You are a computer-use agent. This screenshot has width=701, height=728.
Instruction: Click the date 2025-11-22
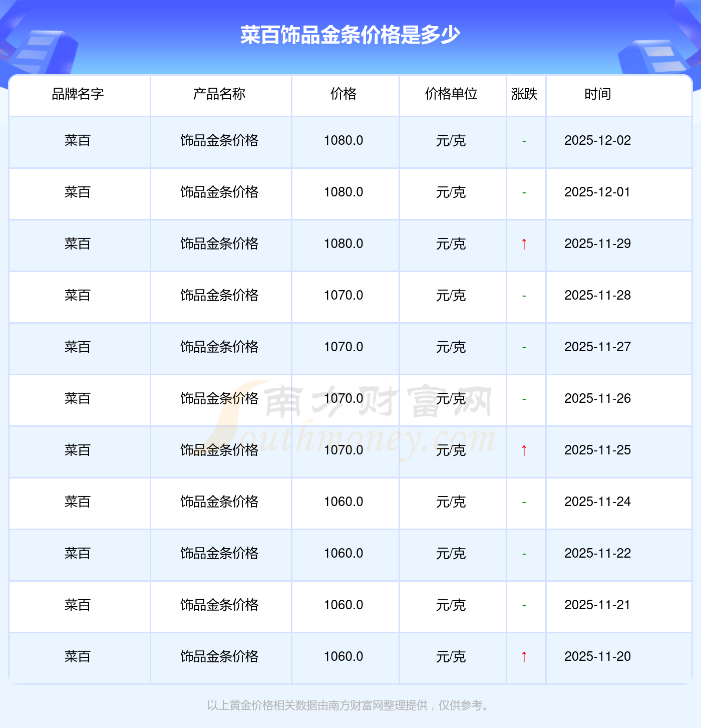pyautogui.click(x=598, y=554)
